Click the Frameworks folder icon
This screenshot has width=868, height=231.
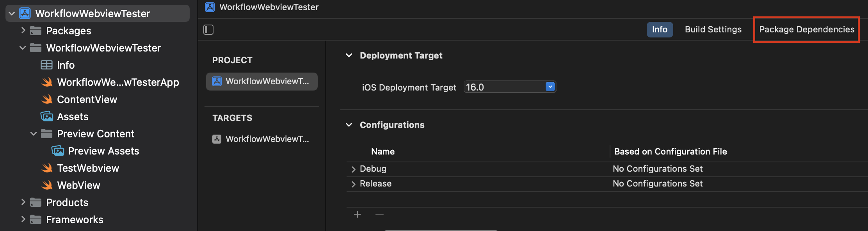click(36, 219)
